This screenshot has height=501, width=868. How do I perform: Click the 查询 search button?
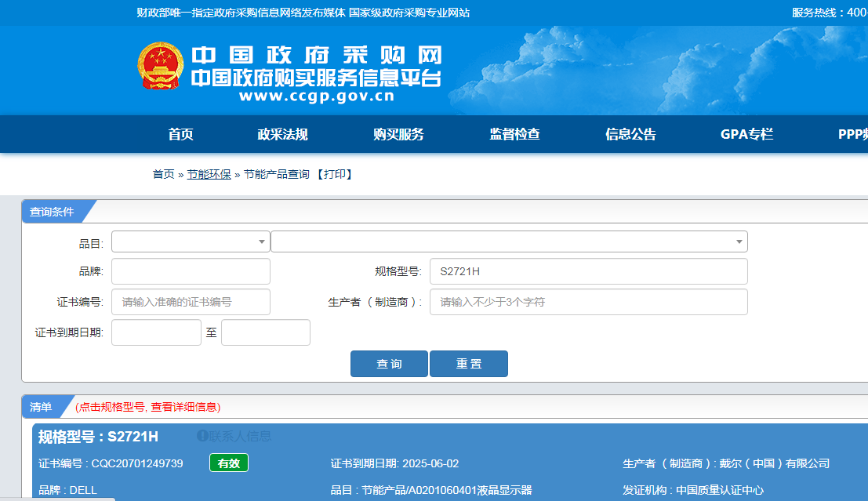point(389,364)
